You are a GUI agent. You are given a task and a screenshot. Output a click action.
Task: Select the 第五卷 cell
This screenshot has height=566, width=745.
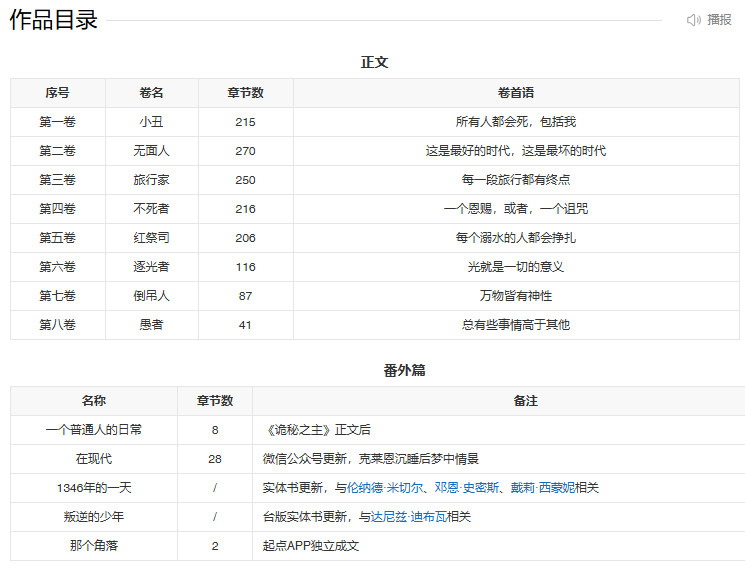[x=57, y=238]
